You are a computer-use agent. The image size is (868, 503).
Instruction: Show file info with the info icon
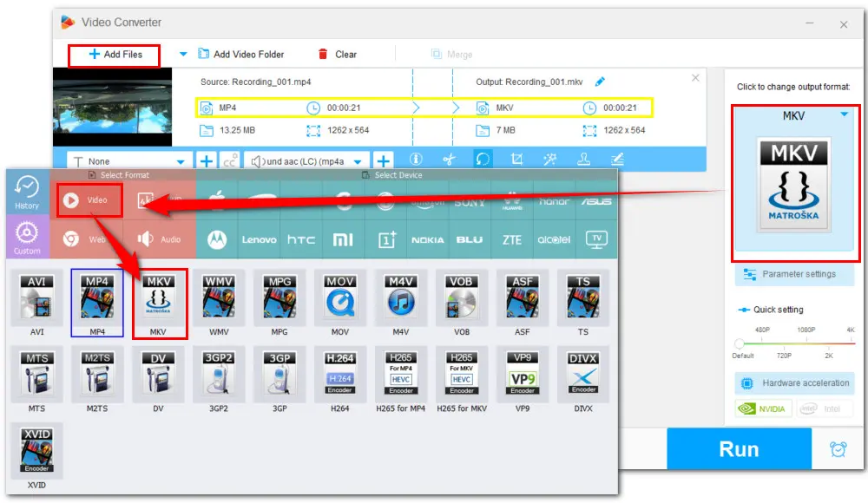(416, 160)
